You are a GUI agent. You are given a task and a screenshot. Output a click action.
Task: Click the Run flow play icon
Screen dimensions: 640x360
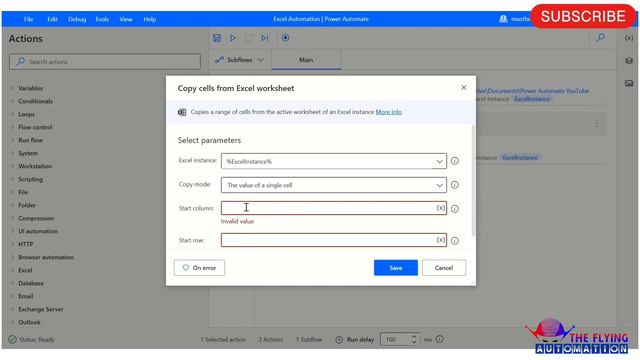click(233, 38)
